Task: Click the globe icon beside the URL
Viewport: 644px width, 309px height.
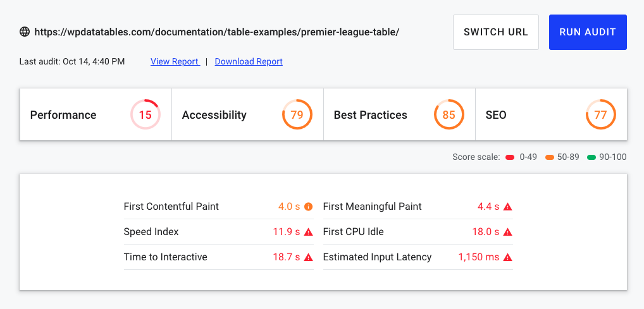Action: click(x=25, y=32)
